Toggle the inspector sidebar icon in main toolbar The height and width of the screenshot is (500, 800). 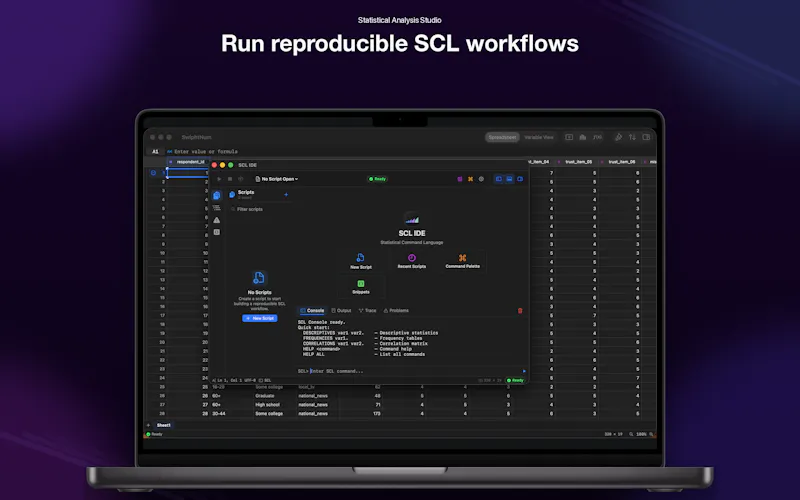pyautogui.click(x=646, y=137)
